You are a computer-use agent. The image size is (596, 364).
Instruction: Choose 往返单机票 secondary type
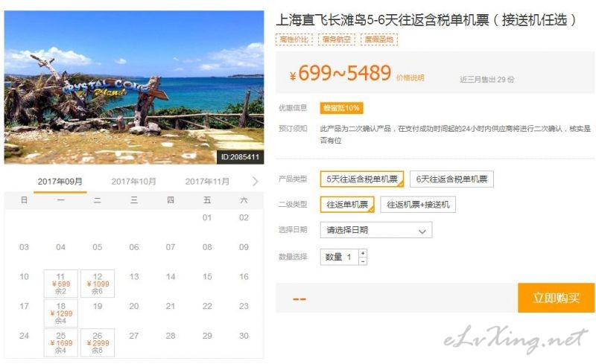click(347, 205)
